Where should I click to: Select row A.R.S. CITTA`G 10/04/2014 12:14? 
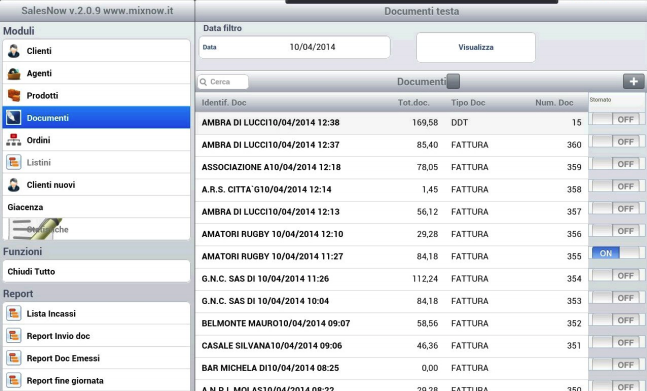click(x=392, y=189)
